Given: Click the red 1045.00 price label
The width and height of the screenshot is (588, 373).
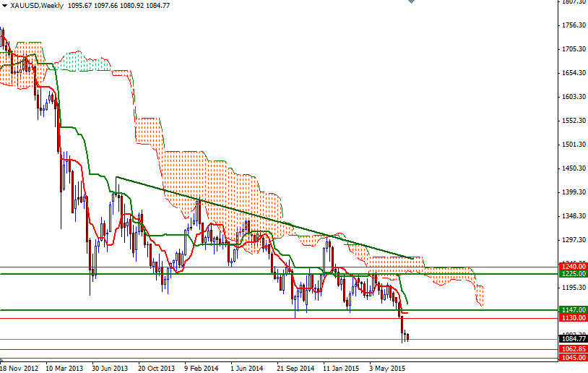Looking at the screenshot, I should coord(574,357).
